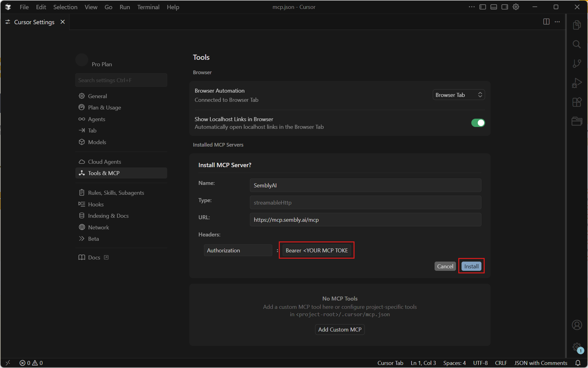Click the Install button
This screenshot has height=368, width=588.
click(x=471, y=266)
